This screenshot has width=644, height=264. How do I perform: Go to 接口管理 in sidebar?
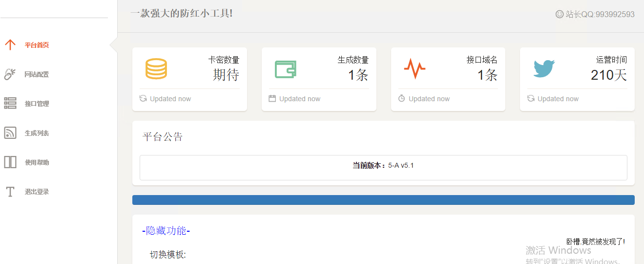pos(37,104)
